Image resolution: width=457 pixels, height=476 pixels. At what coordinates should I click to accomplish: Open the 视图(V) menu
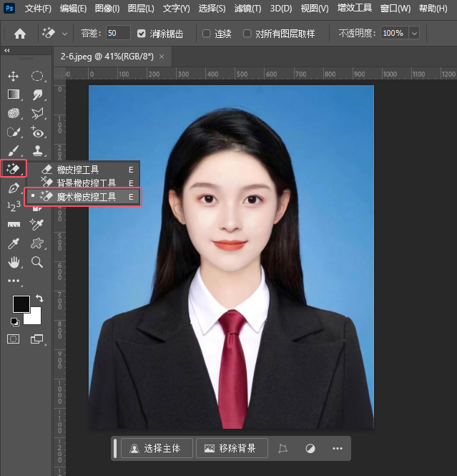click(x=315, y=9)
